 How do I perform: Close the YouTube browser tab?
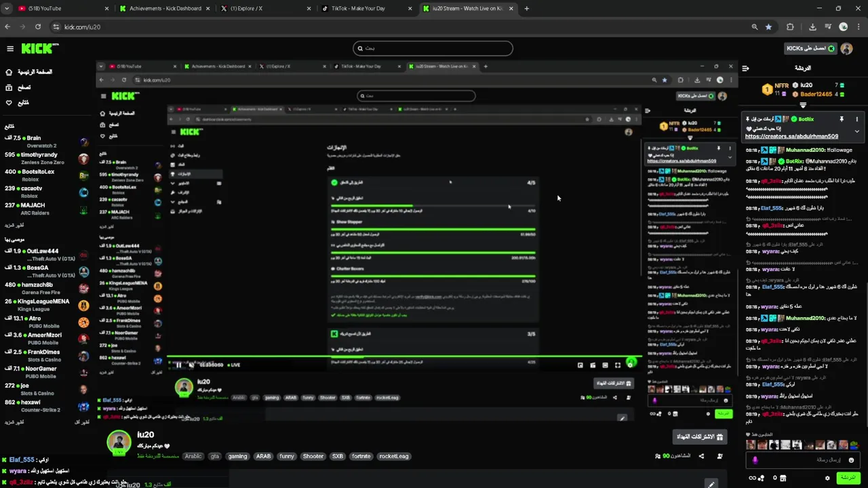tap(106, 8)
